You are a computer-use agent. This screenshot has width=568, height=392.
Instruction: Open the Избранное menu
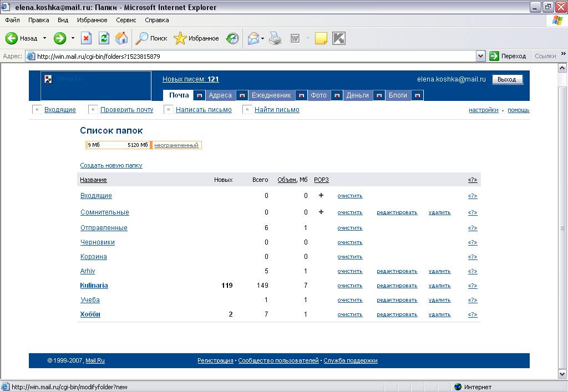[x=92, y=20]
